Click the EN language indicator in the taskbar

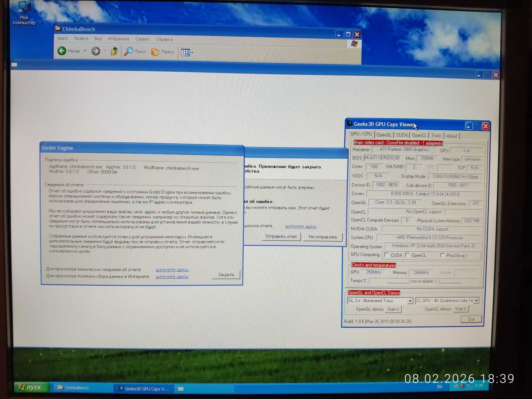tap(440, 387)
